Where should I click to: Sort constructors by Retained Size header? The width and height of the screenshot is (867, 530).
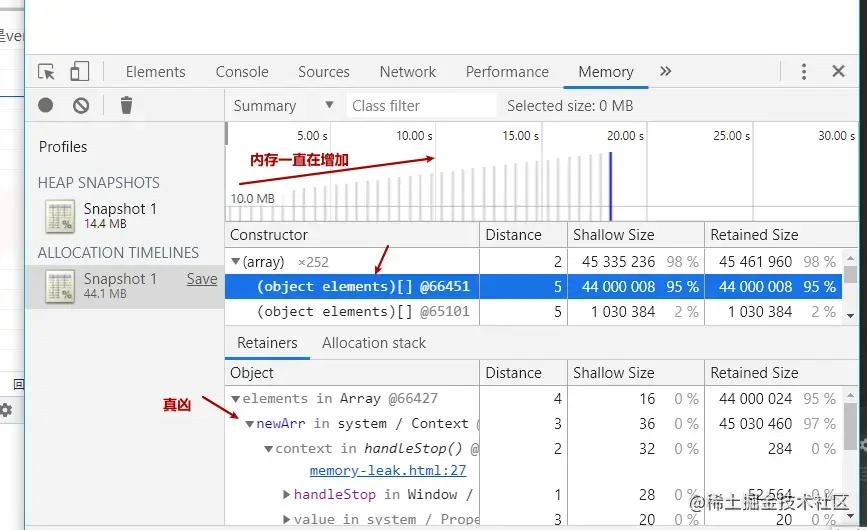click(781, 235)
